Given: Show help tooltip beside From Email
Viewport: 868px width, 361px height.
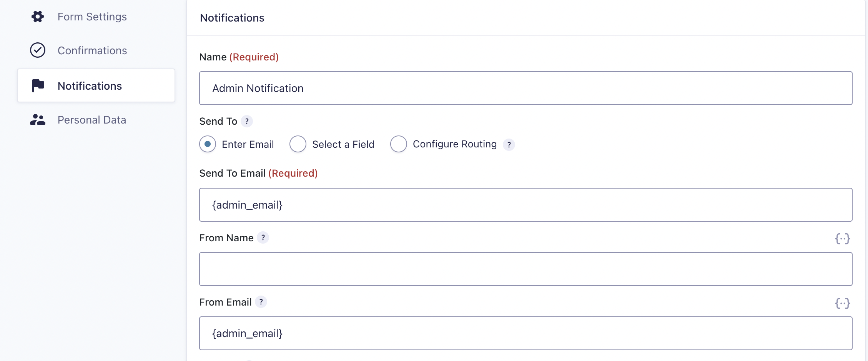Looking at the screenshot, I should [x=261, y=302].
